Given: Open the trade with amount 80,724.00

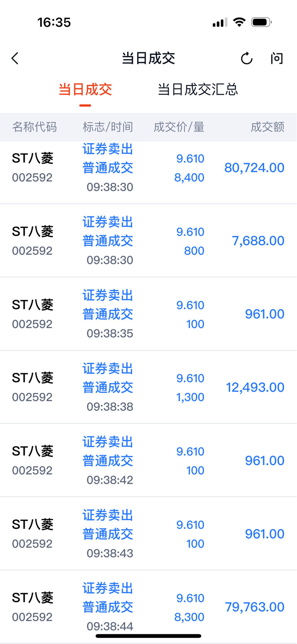Looking at the screenshot, I should [x=148, y=168].
